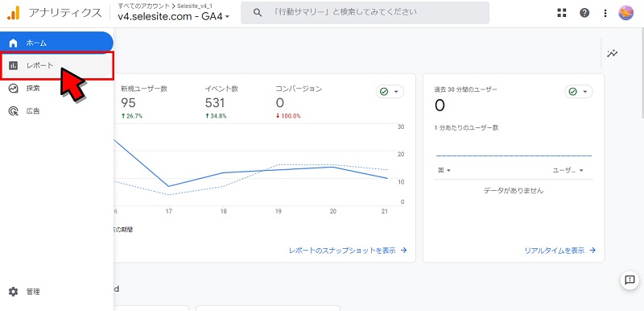Click the search magnifier icon
This screenshot has width=644, height=311.
(x=258, y=13)
